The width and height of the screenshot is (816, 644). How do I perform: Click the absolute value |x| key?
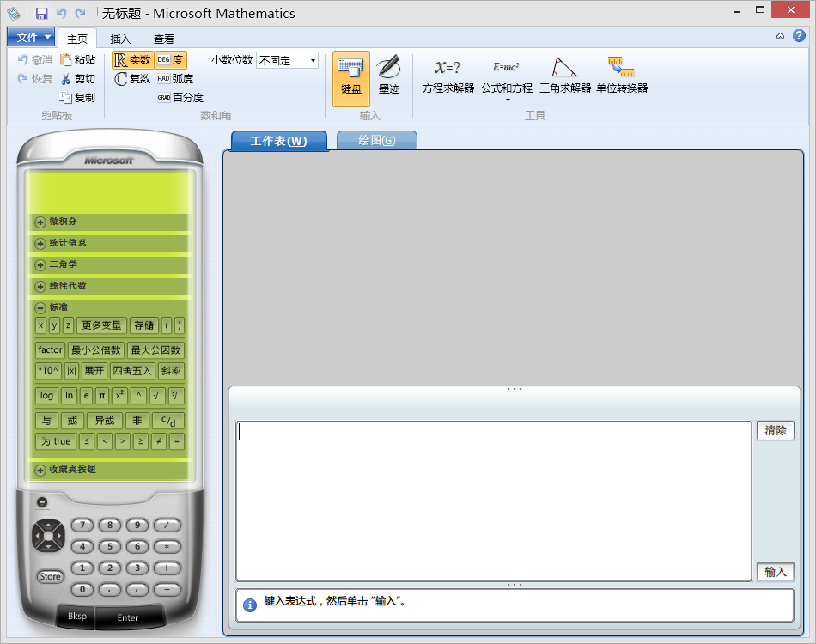coord(72,371)
